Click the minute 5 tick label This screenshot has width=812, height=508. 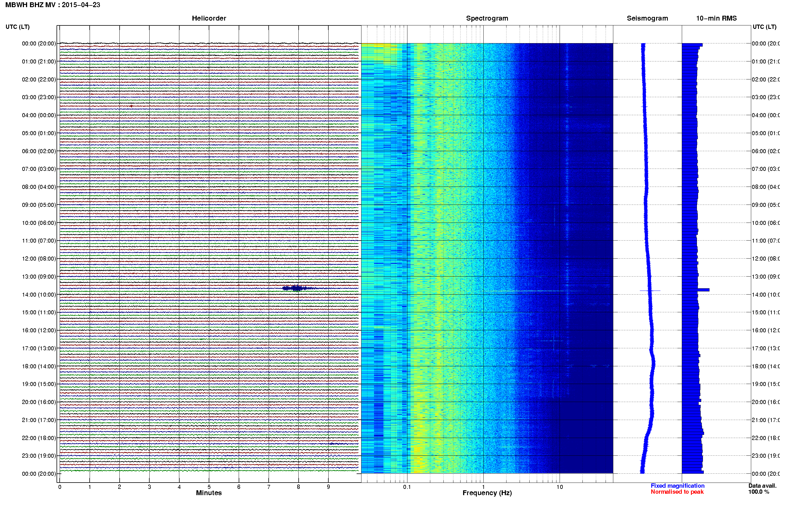tap(209, 487)
